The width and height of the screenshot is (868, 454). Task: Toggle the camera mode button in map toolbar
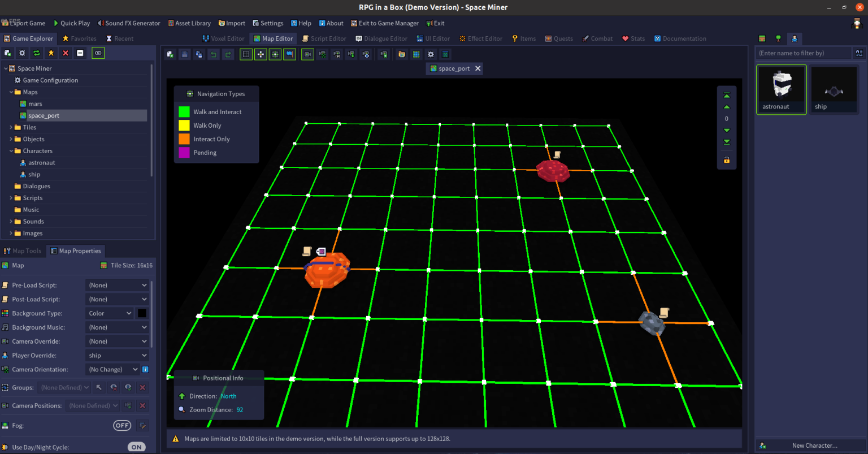pyautogui.click(x=307, y=54)
